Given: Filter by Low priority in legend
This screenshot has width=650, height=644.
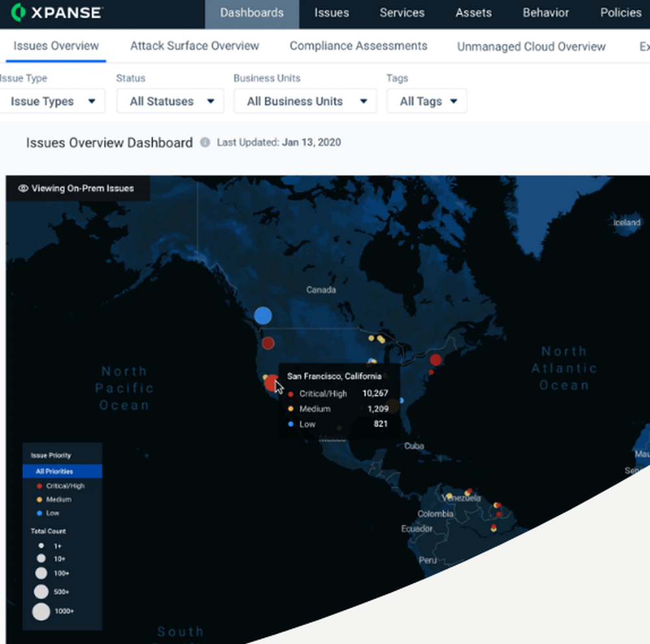Looking at the screenshot, I should pos(48,513).
